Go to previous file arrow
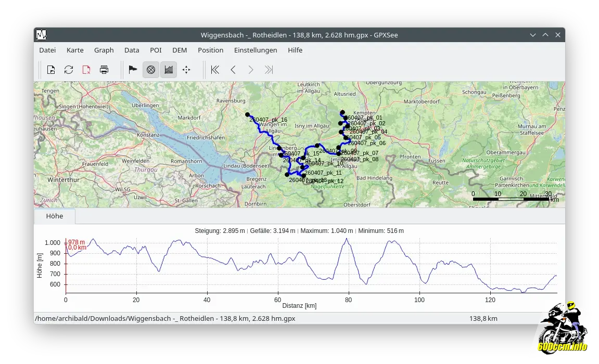The height and width of the screenshot is (364, 599). (x=233, y=70)
